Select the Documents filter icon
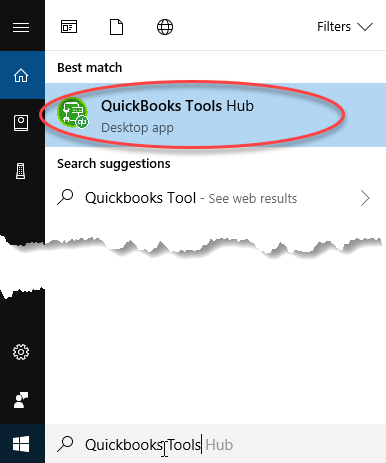The width and height of the screenshot is (386, 463). click(116, 27)
